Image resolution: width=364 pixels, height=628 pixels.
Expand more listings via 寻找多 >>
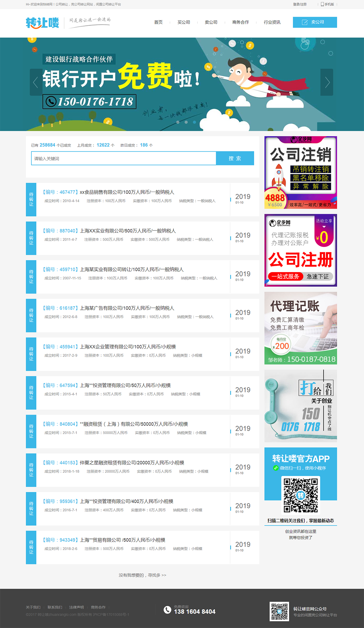pos(143,575)
